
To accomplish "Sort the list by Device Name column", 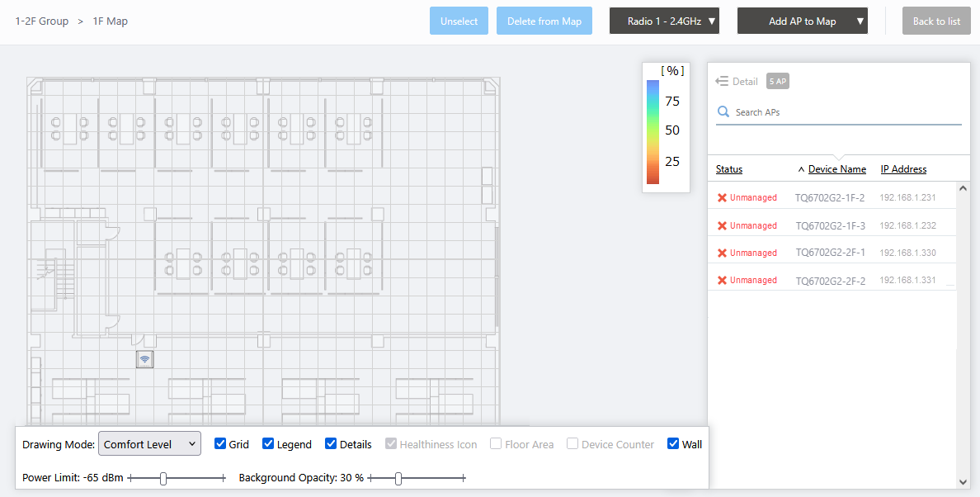I will coord(836,169).
